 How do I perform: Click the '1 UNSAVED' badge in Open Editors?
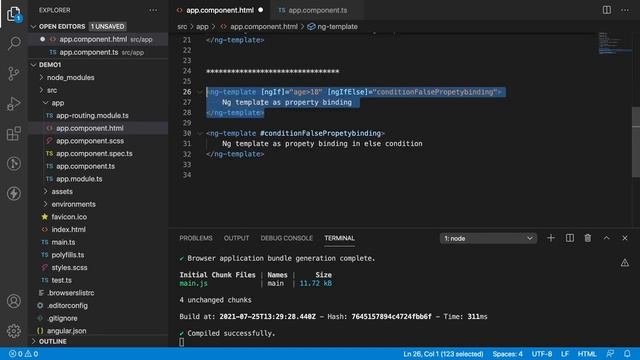coord(108,27)
